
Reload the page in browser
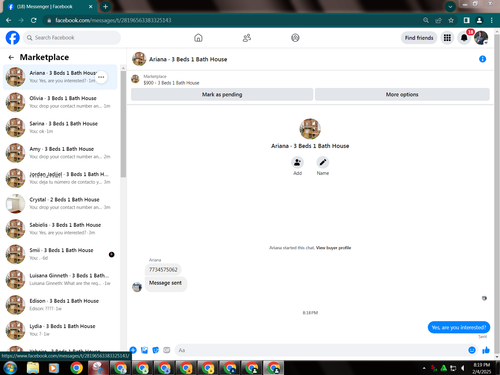[x=34, y=20]
